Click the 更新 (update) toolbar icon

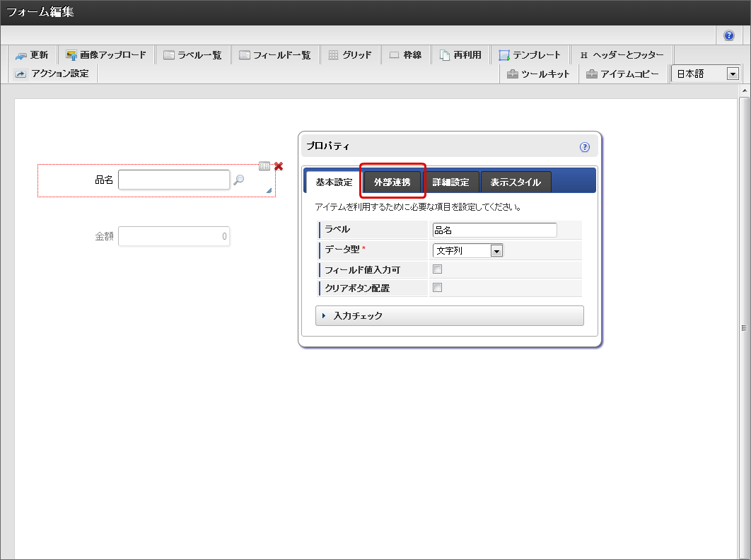point(32,55)
